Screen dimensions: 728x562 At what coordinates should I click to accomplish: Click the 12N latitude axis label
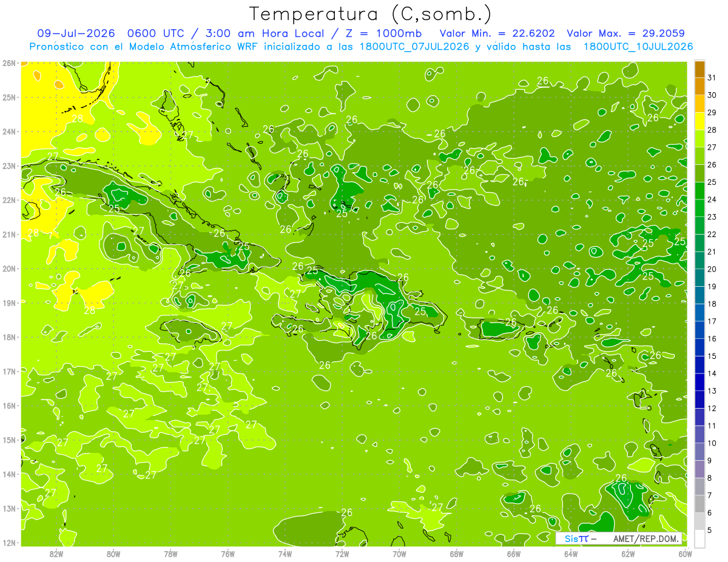tap(8, 542)
